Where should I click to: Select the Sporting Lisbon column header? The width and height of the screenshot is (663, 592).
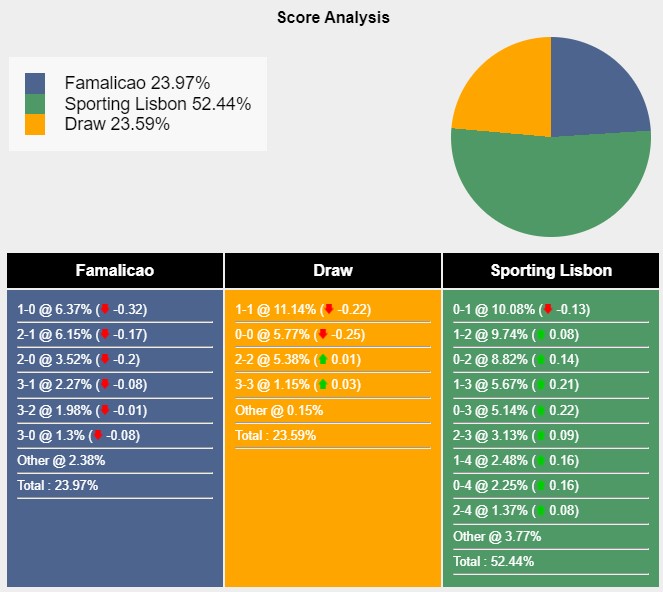pyautogui.click(x=551, y=271)
